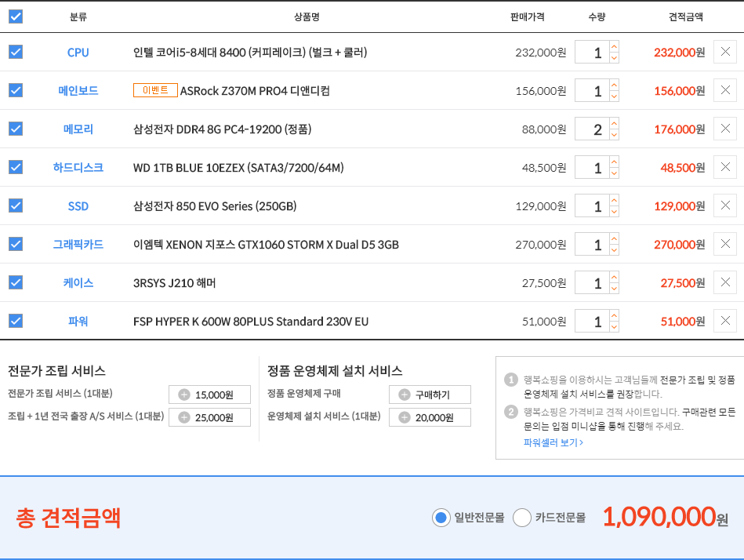This screenshot has width=744, height=560.
Task: Increase 케이스 quantity with up arrow
Action: (x=614, y=277)
